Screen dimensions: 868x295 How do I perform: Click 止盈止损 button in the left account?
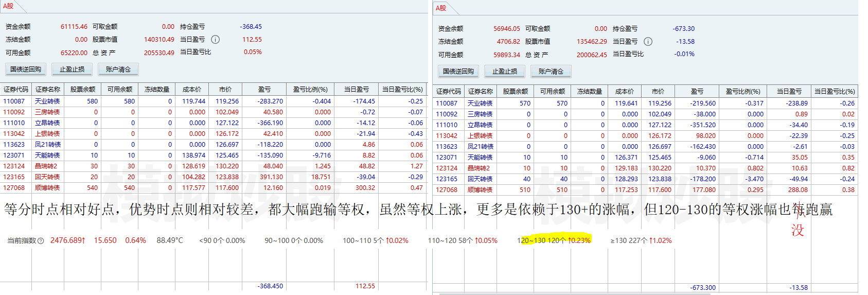tap(72, 70)
